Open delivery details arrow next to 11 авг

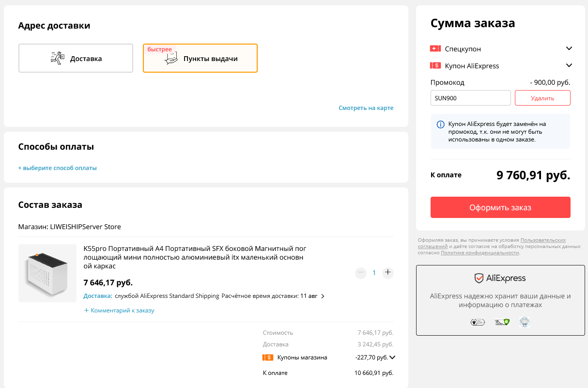tap(323, 296)
